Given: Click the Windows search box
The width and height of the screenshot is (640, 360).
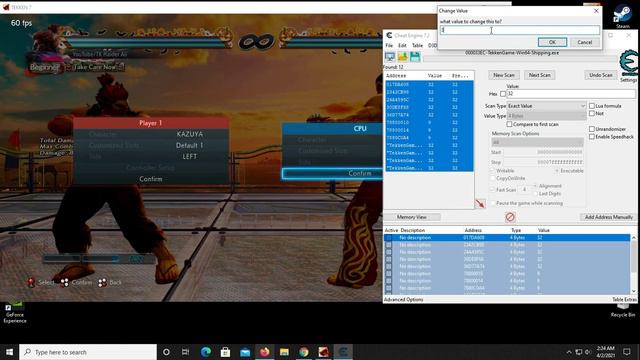Looking at the screenshot, I should (x=88, y=352).
